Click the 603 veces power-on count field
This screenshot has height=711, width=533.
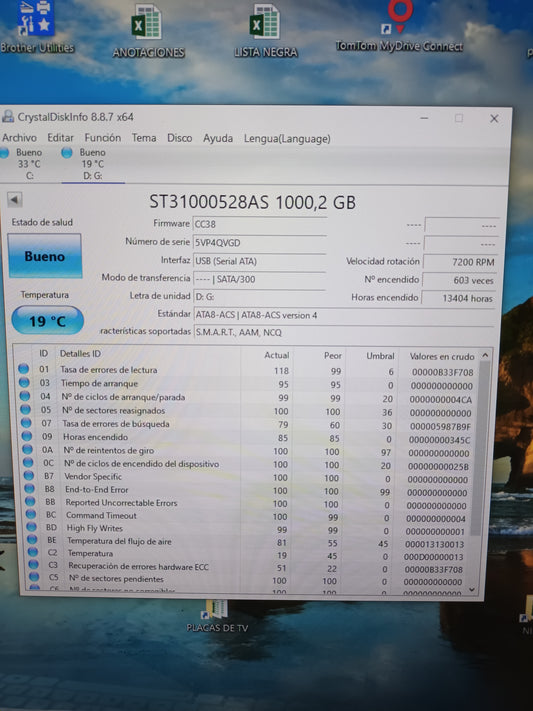[459, 280]
